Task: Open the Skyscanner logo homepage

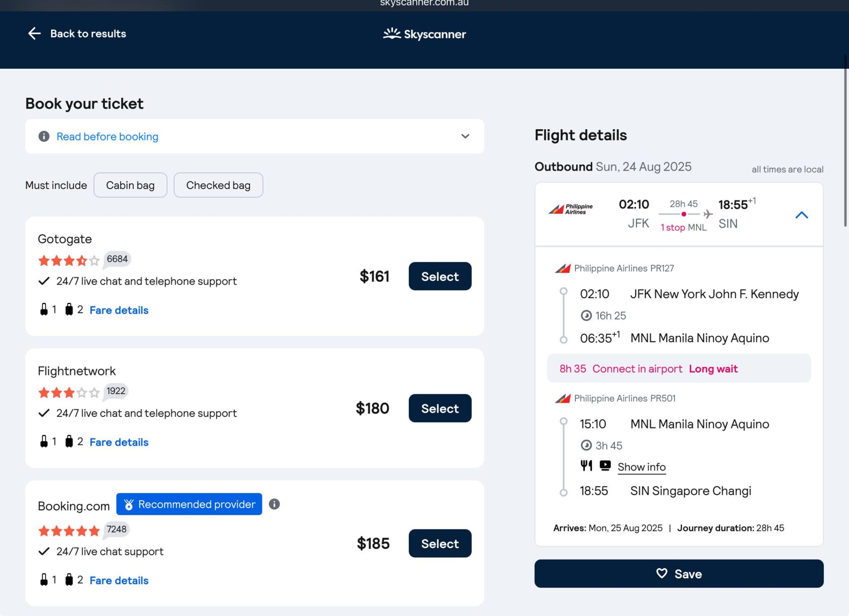Action: pos(424,34)
